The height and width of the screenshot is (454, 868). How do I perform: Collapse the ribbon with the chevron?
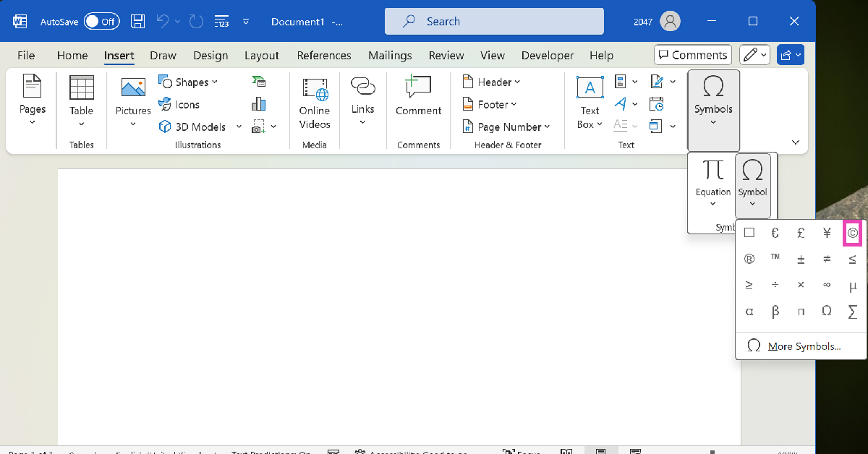(x=796, y=142)
